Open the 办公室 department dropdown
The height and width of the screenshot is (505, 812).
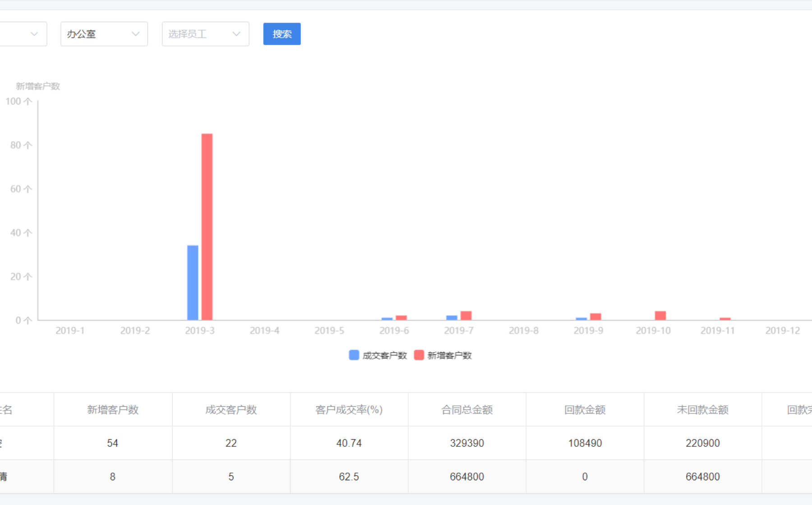(x=104, y=34)
